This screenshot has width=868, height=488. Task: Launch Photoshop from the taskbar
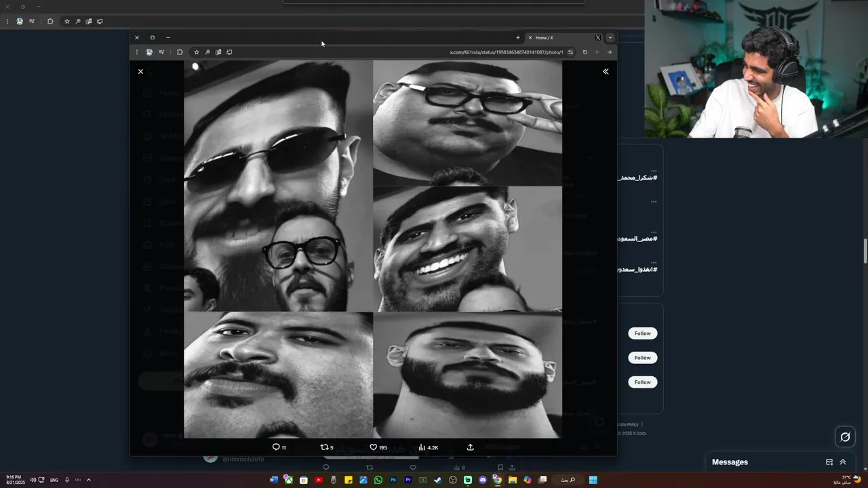pyautogui.click(x=393, y=480)
